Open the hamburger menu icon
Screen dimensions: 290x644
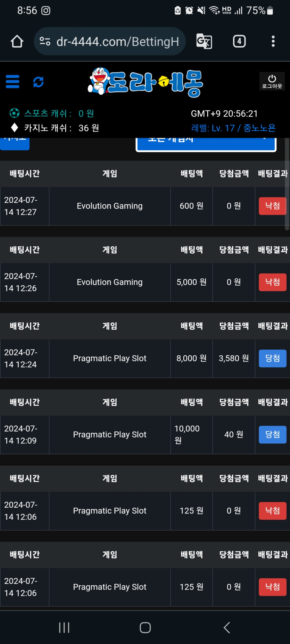[x=13, y=82]
